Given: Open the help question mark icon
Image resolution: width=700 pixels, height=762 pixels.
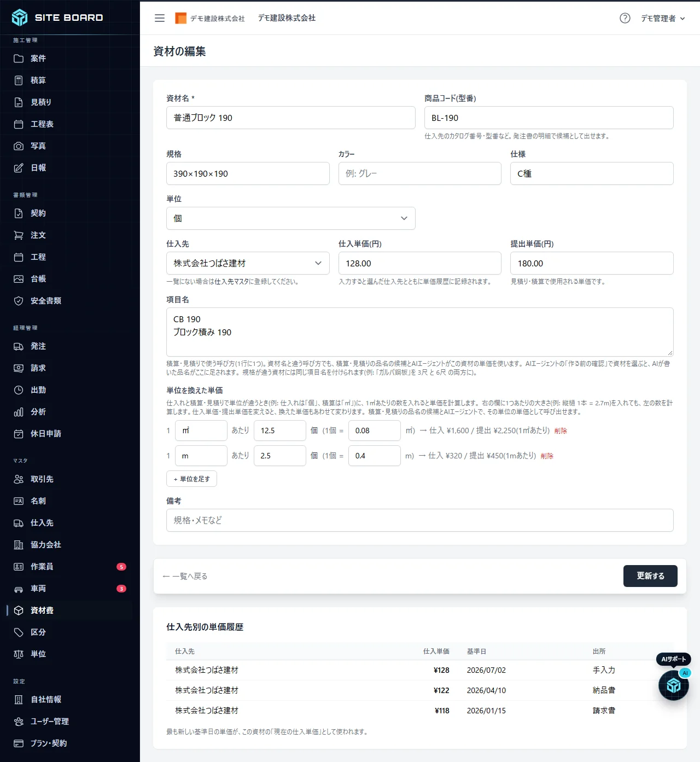Looking at the screenshot, I should [625, 18].
